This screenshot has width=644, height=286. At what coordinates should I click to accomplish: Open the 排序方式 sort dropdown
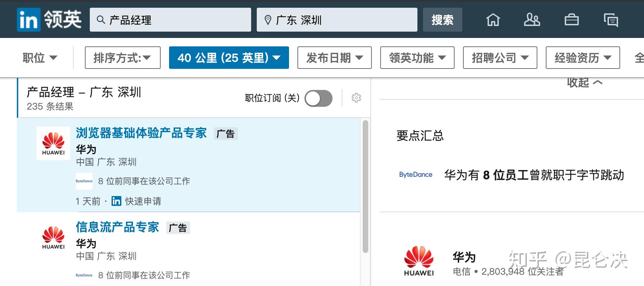coord(122,58)
